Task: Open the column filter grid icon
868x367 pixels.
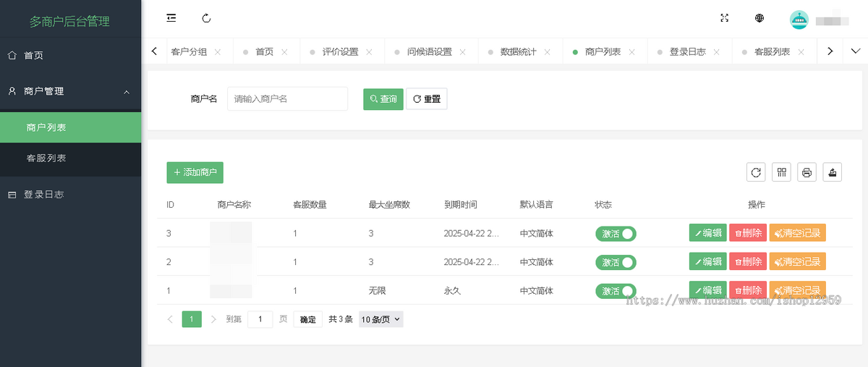Action: click(781, 172)
